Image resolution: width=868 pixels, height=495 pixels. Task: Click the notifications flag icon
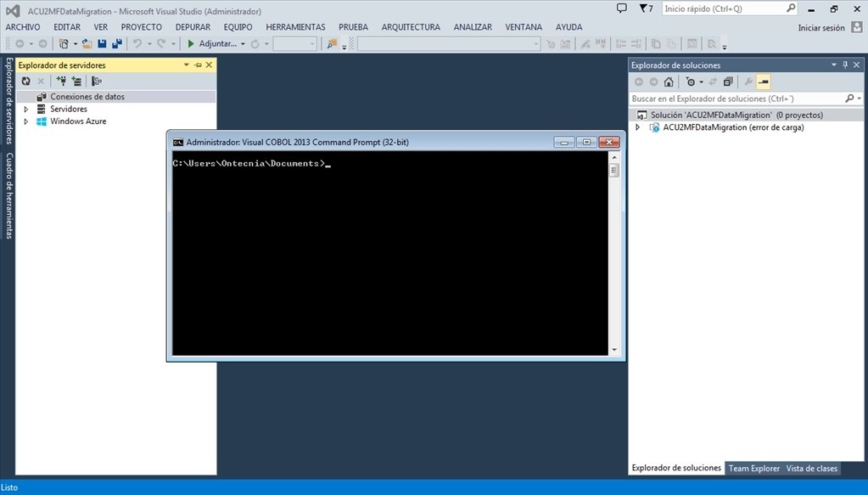(x=646, y=8)
